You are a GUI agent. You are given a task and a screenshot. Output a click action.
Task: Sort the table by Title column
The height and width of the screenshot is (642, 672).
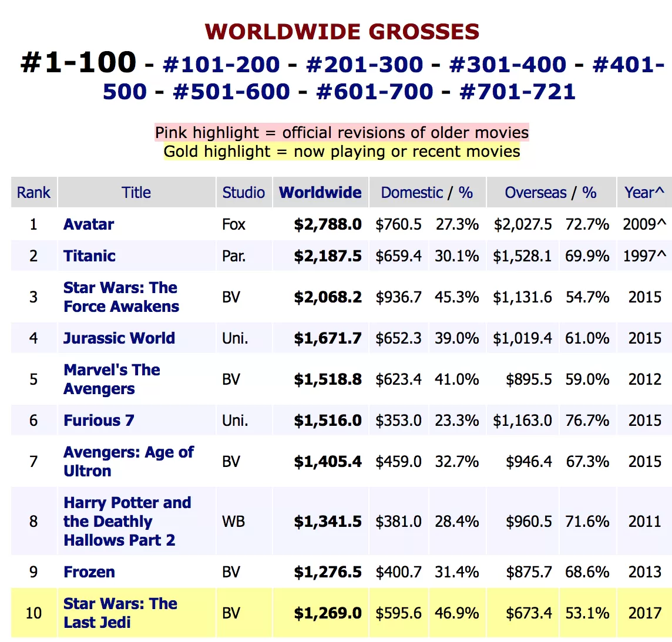click(136, 193)
